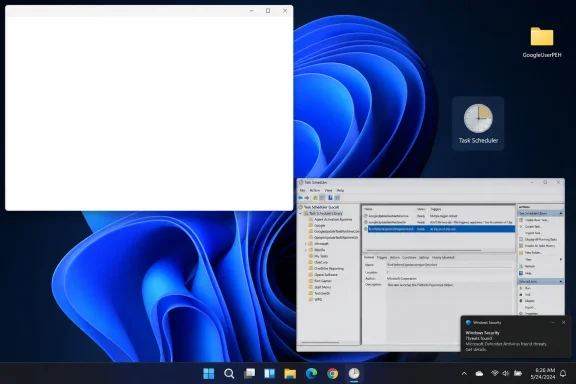Click New Folder in Actions pane
The image size is (576, 384).
pos(530,253)
